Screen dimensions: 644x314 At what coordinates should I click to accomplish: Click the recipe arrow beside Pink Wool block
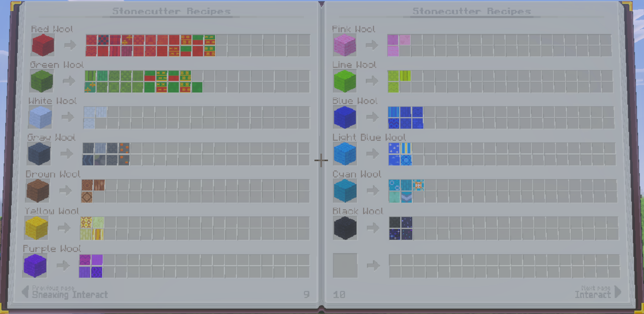point(372,45)
